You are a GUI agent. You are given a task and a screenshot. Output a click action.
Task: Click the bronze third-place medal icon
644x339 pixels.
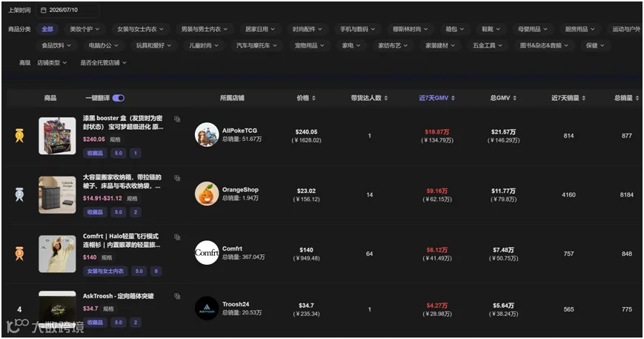(x=19, y=254)
